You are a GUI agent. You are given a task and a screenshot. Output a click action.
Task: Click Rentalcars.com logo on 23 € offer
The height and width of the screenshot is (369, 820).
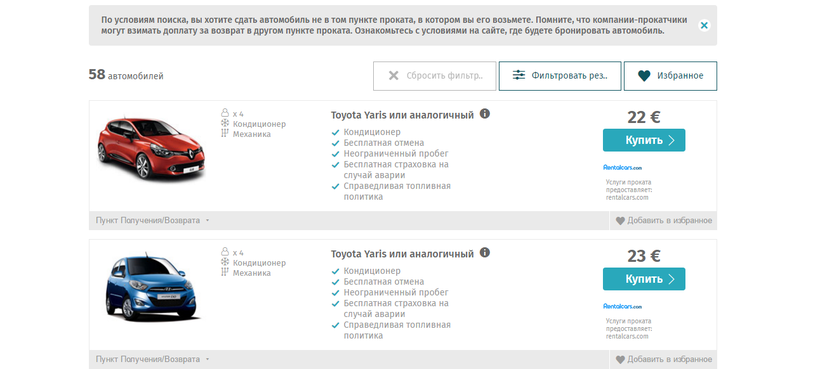click(622, 306)
